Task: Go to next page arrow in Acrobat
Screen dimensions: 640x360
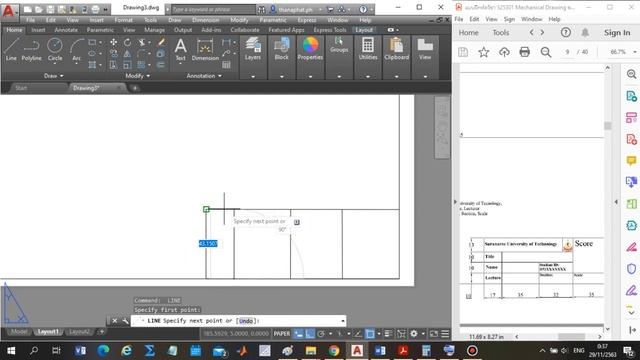Action: pyautogui.click(x=542, y=33)
